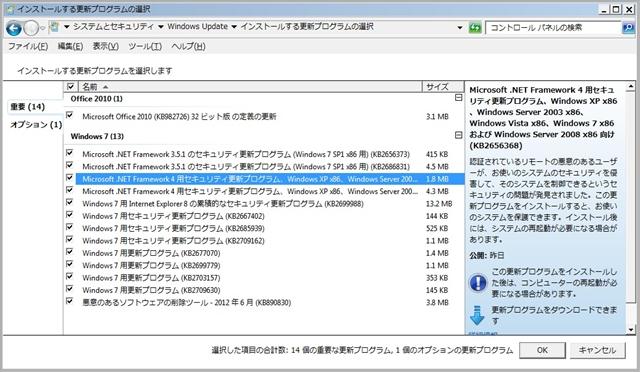
Task: Open recent pages dropdown next to Forward
Action: 42,28
